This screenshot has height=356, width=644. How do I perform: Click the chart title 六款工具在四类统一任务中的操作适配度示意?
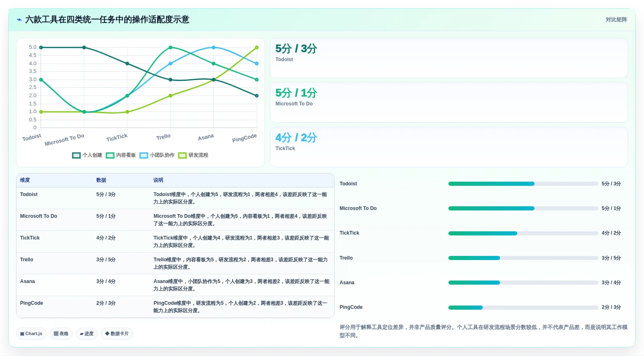pyautogui.click(x=107, y=20)
